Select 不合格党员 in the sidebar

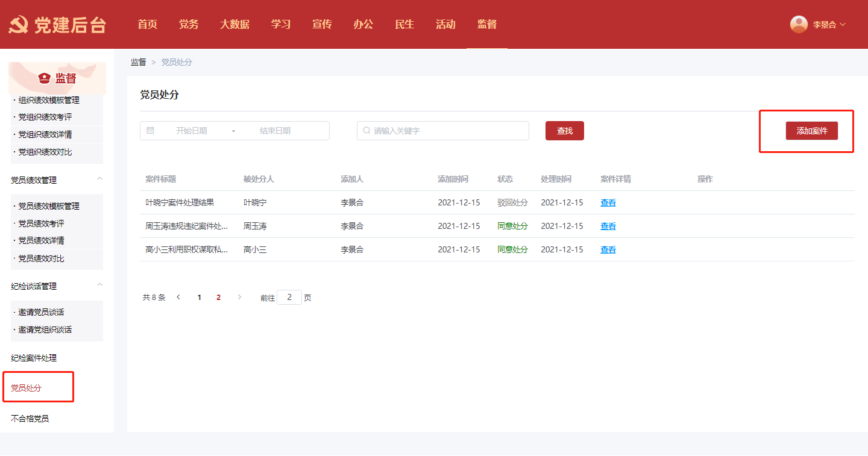(30, 419)
